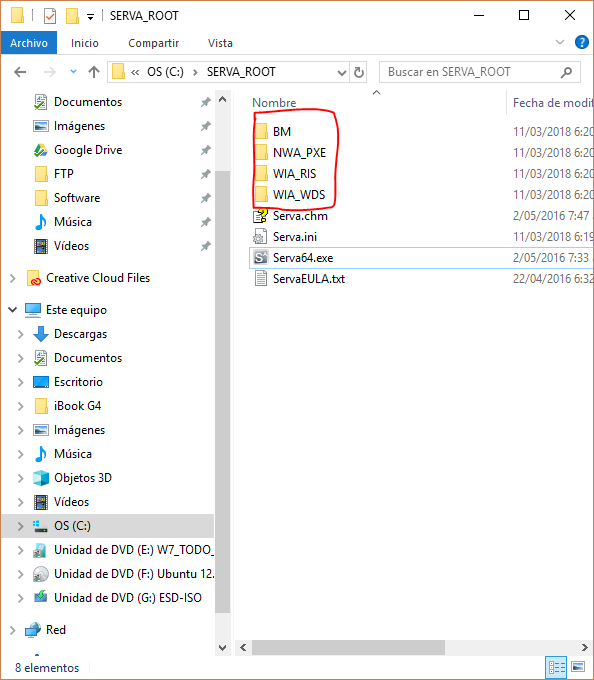Screen dimensions: 594x680
Task: Click the horizontal scrollbar thumb
Action: click(348, 647)
